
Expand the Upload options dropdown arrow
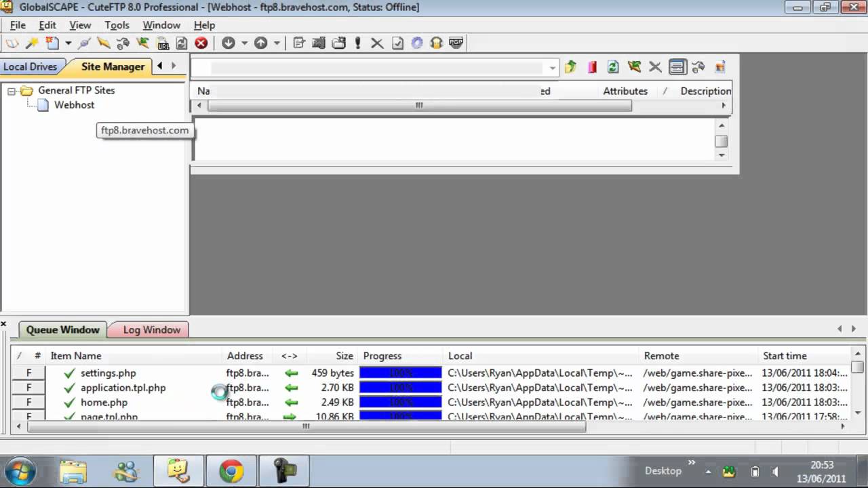(277, 43)
